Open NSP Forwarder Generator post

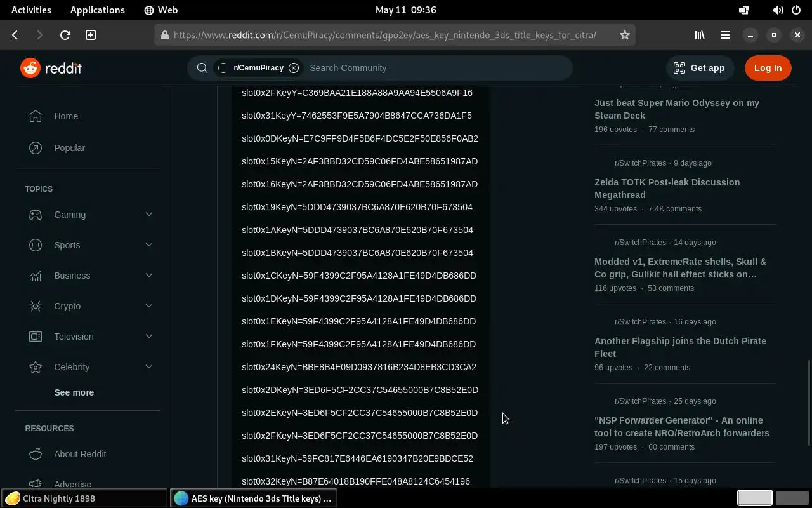click(682, 427)
